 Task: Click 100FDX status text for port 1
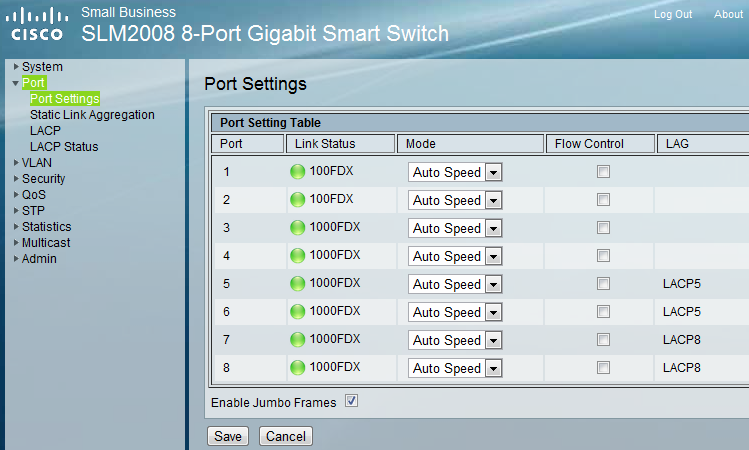coord(331,171)
